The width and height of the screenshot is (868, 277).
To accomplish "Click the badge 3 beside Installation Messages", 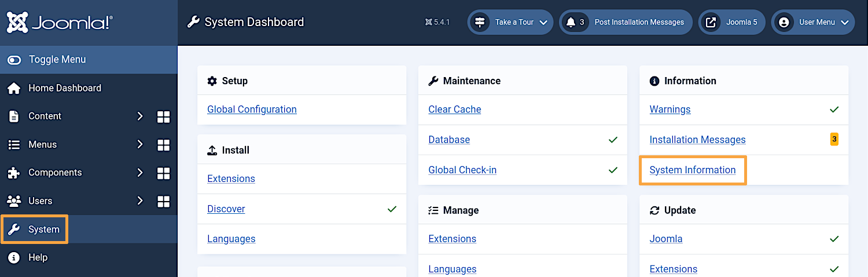I will click(834, 139).
